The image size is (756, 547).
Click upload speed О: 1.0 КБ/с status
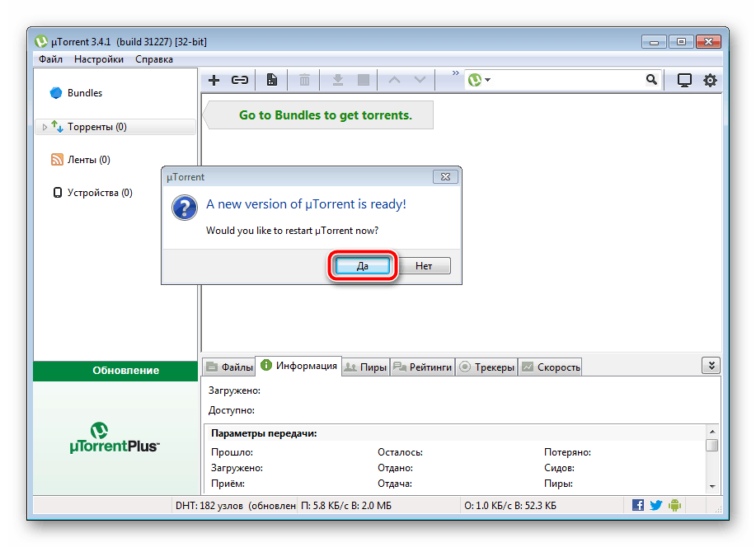510,506
